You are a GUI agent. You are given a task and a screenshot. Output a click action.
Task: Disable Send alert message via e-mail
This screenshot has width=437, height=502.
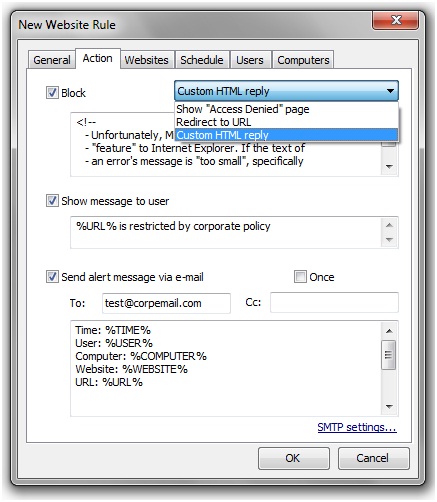[52, 277]
